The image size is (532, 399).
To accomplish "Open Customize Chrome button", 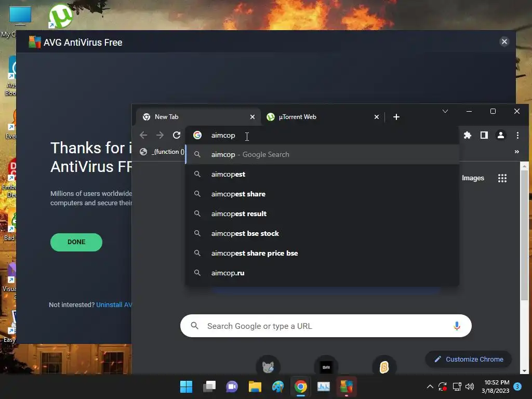I will tap(468, 359).
